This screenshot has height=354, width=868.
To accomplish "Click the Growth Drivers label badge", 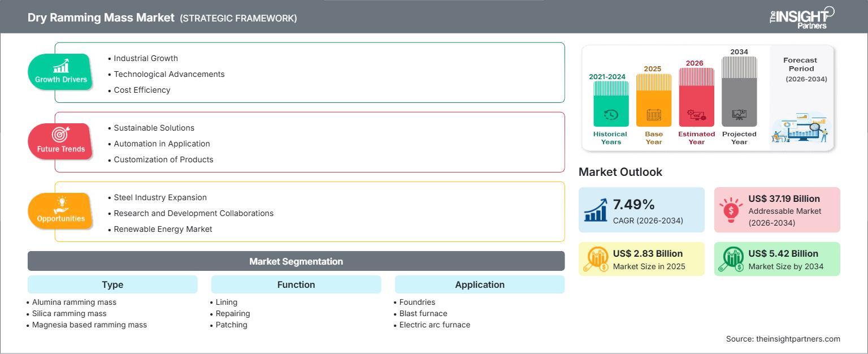I will 60,72.
